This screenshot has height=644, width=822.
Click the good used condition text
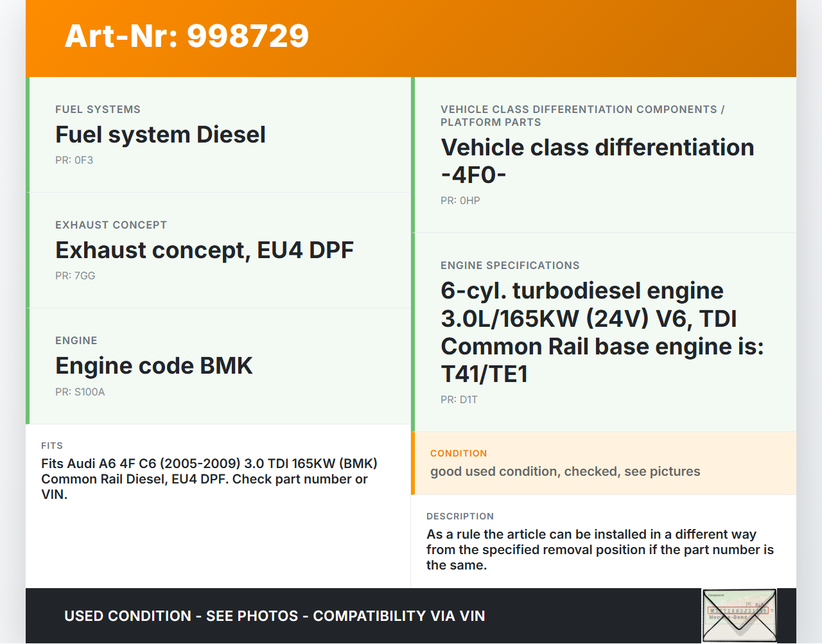[564, 471]
